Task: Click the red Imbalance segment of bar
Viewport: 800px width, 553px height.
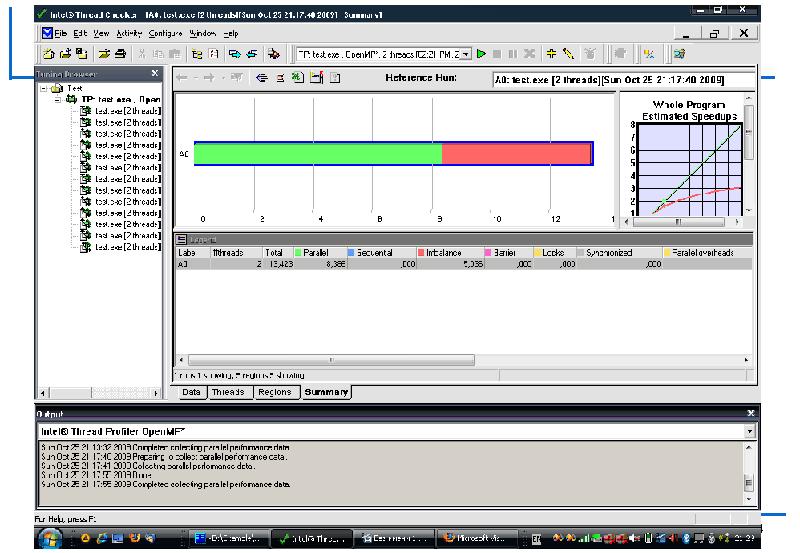Action: click(515, 153)
